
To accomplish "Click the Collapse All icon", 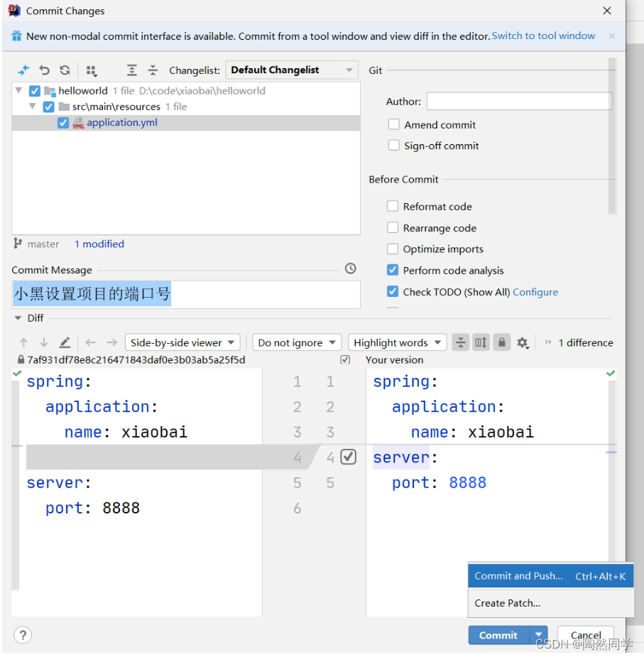I will (152, 70).
